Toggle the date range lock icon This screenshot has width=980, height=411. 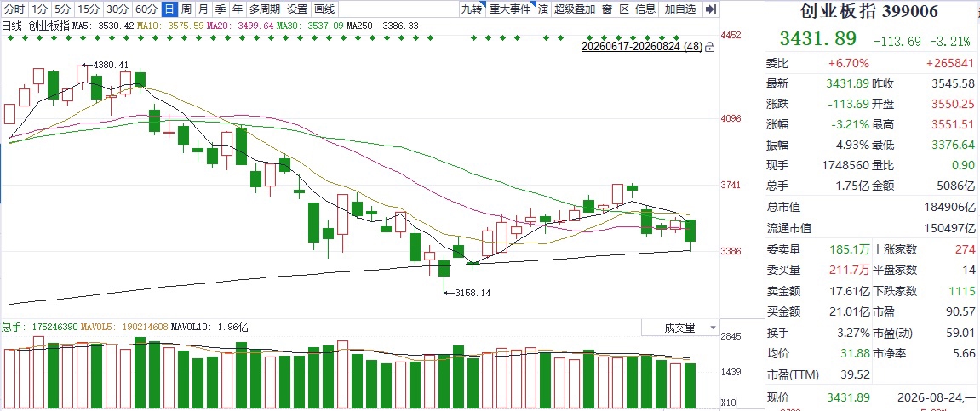(709, 47)
